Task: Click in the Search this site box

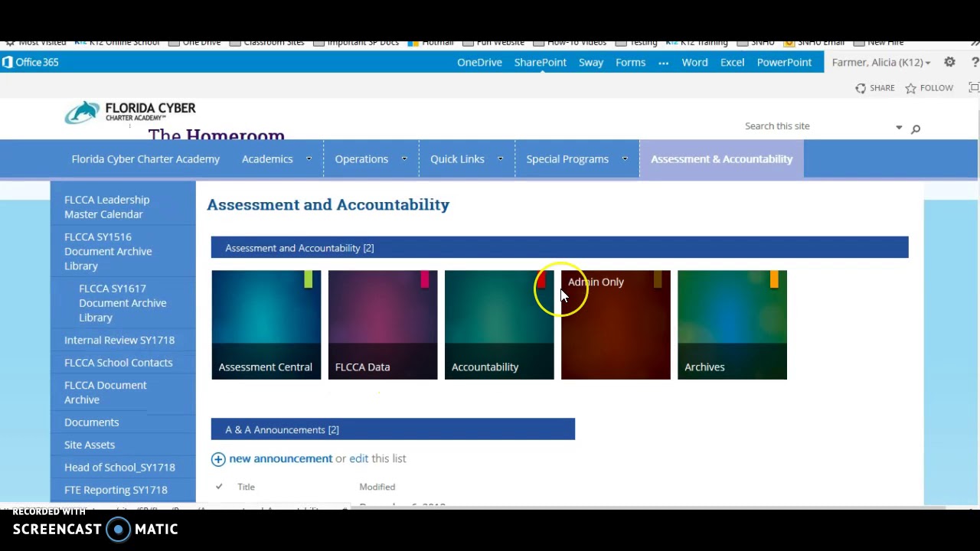Action: click(x=815, y=126)
